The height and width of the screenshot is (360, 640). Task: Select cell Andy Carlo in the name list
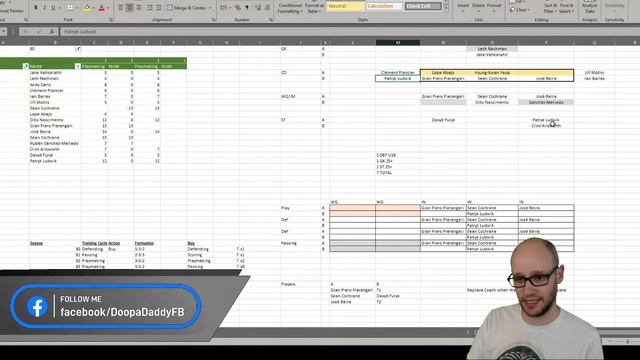point(55,84)
